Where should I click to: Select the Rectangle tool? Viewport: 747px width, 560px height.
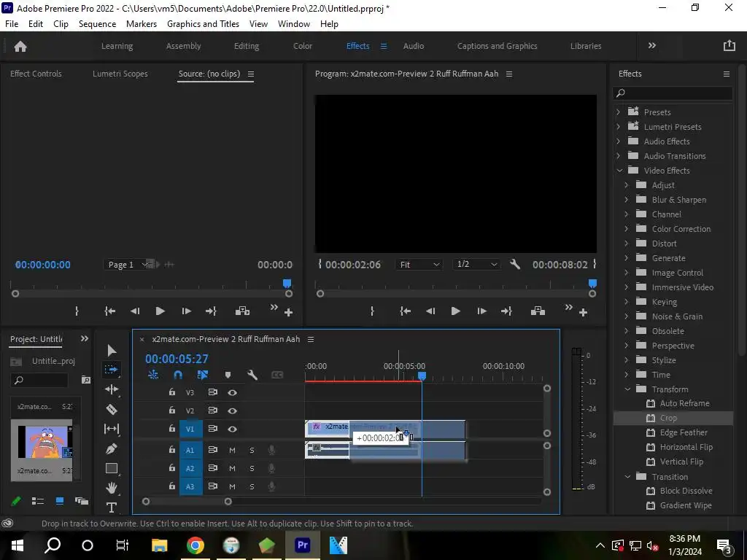click(112, 469)
